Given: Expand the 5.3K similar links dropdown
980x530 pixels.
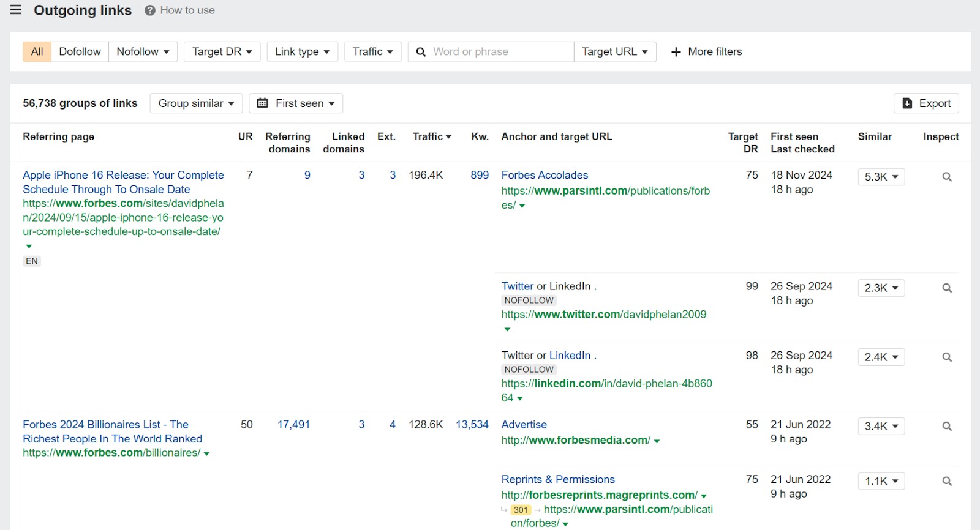Looking at the screenshot, I should point(881,177).
